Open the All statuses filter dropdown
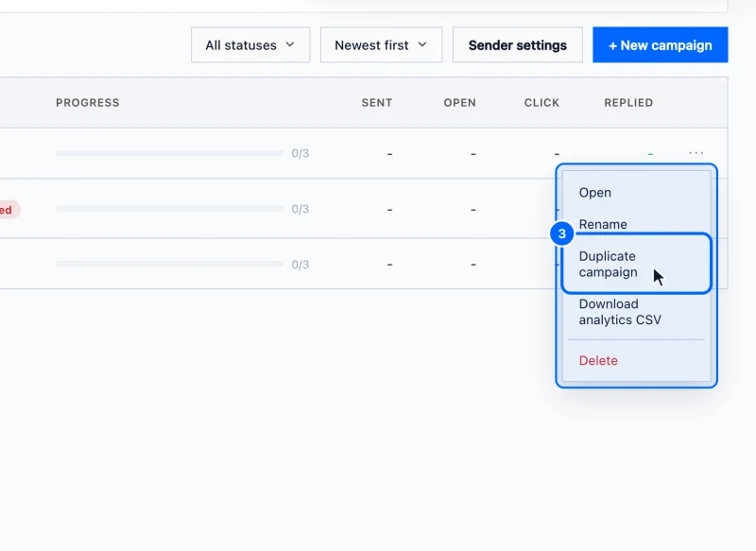Image resolution: width=756 pixels, height=551 pixels. coord(250,44)
